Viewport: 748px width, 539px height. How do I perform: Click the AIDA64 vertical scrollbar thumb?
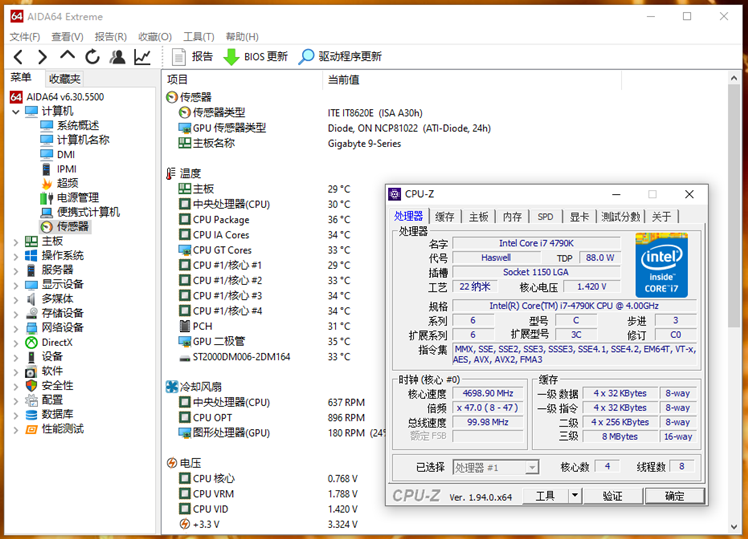point(734,206)
